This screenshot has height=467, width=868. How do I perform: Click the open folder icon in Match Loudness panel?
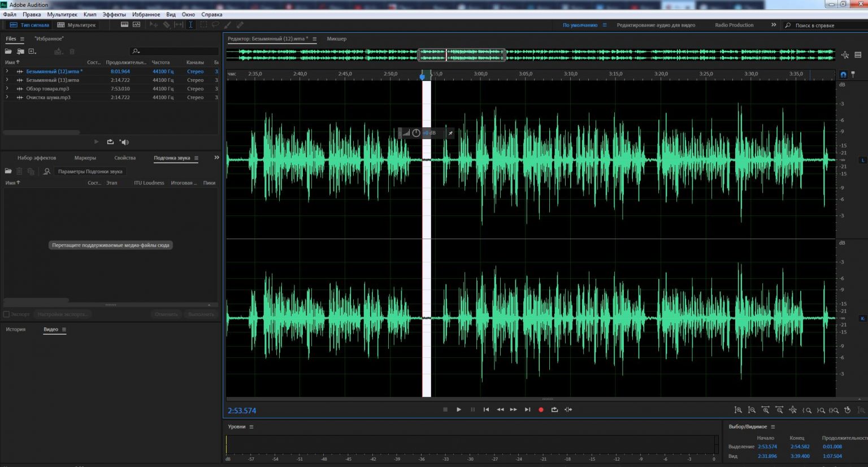(8, 171)
